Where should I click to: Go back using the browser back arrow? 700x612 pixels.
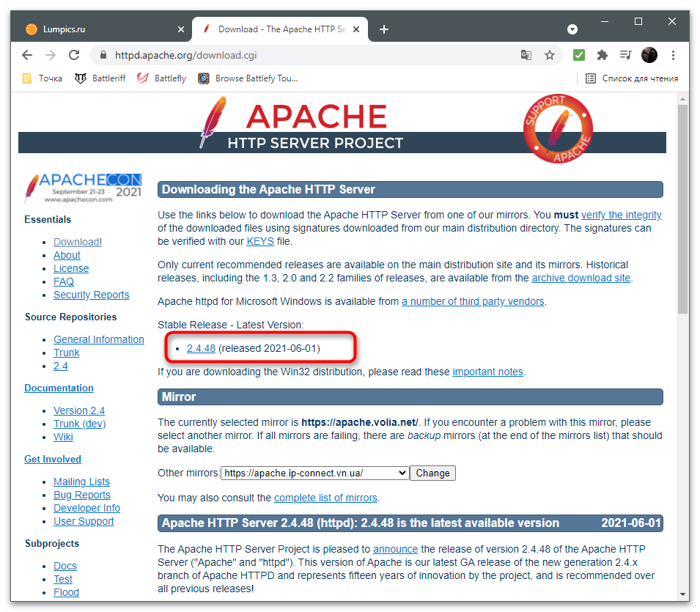pos(27,55)
